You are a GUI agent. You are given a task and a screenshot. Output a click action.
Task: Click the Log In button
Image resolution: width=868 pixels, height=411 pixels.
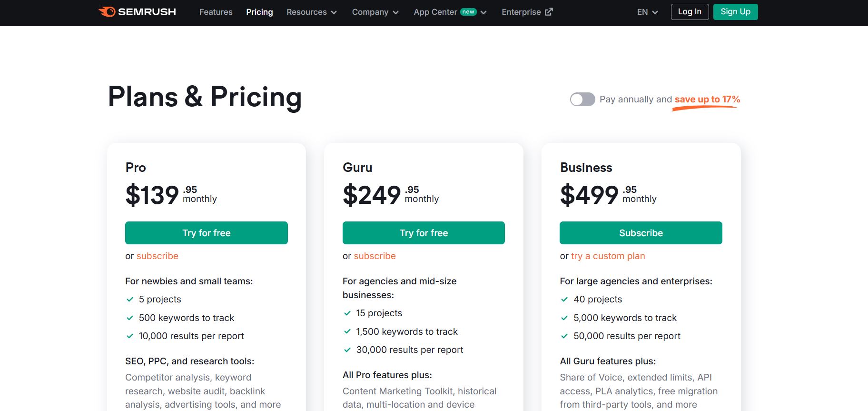(x=690, y=12)
